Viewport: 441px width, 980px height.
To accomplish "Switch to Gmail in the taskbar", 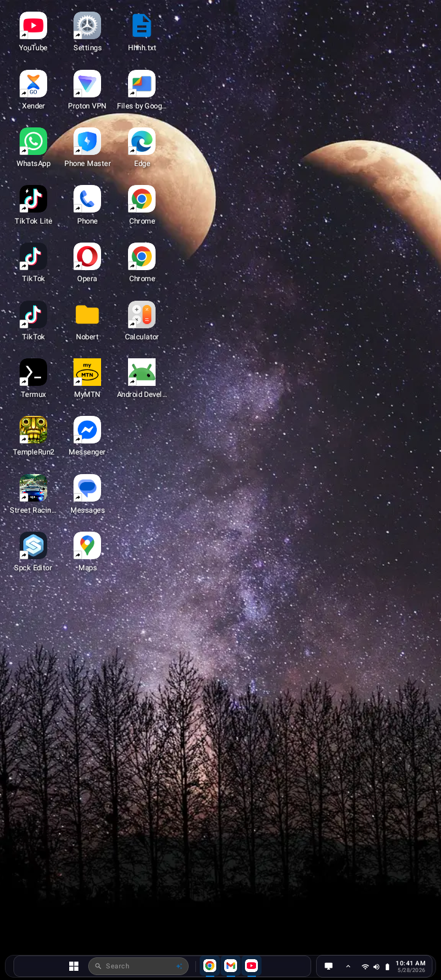I will (x=230, y=966).
